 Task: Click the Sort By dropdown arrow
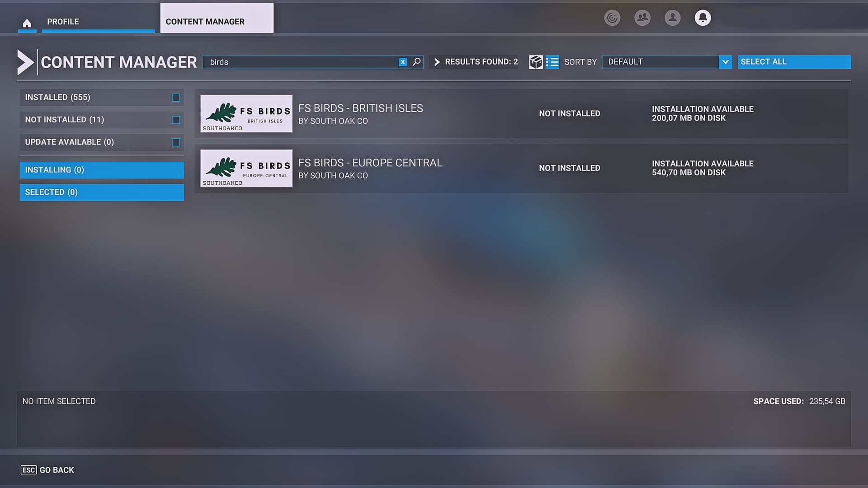pos(726,62)
